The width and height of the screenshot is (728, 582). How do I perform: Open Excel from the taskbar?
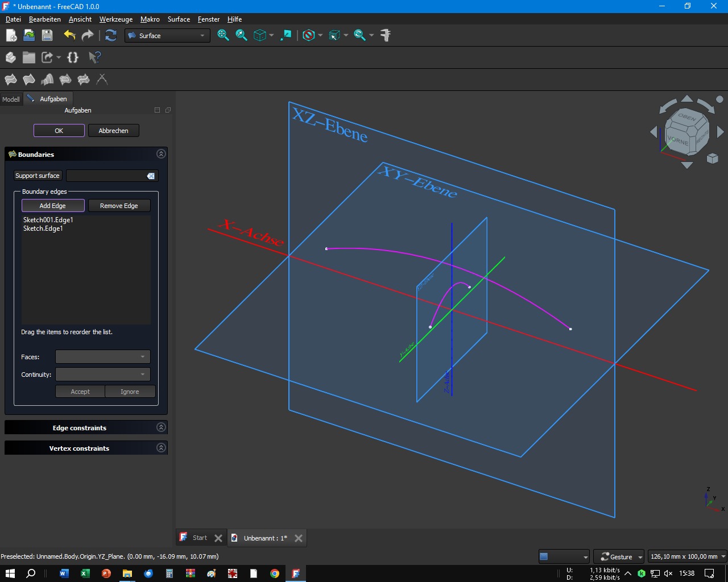[85, 573]
